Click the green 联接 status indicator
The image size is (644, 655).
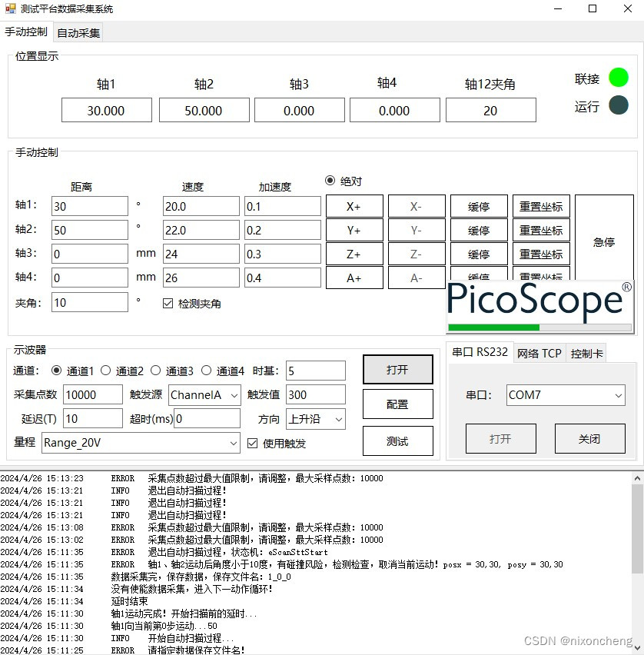(x=619, y=77)
